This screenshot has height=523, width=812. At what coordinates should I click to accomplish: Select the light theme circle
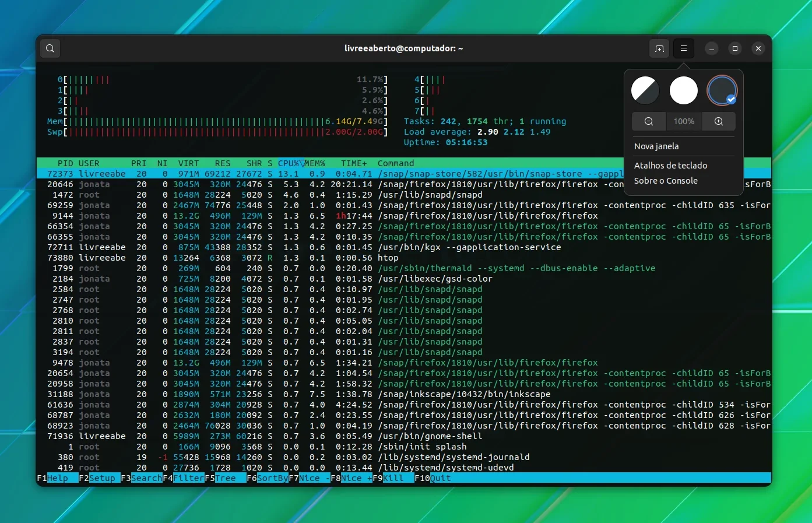click(x=684, y=90)
